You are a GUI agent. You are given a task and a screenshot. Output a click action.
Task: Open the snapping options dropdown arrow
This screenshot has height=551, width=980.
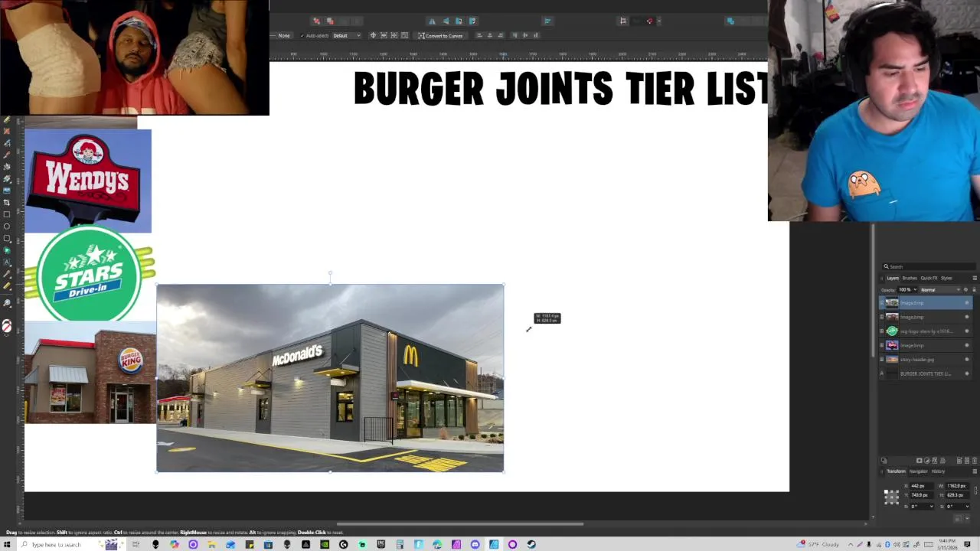658,21
